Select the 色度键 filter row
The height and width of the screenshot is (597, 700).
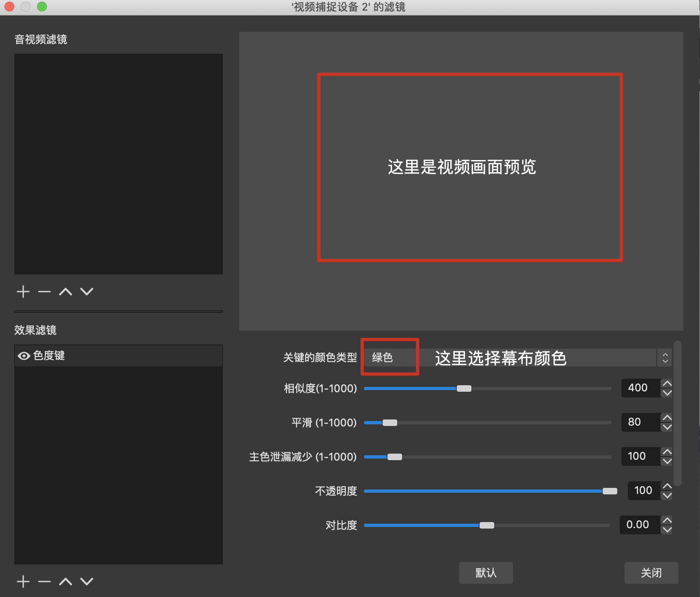(119, 356)
